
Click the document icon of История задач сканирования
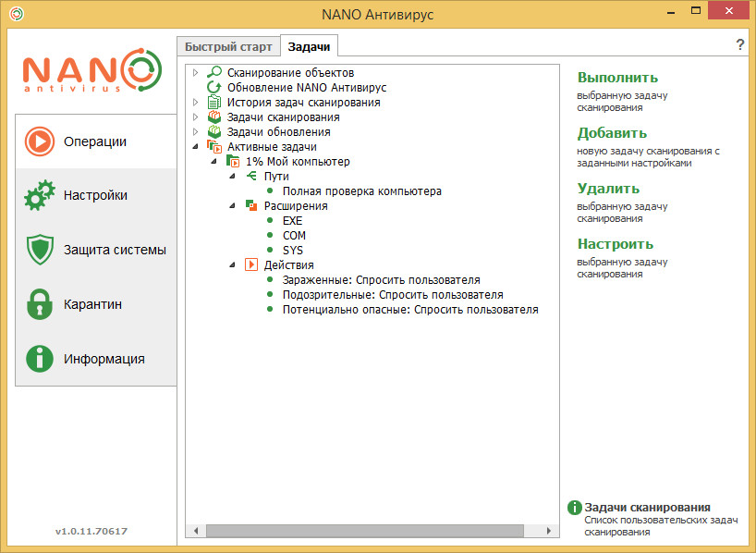214,103
